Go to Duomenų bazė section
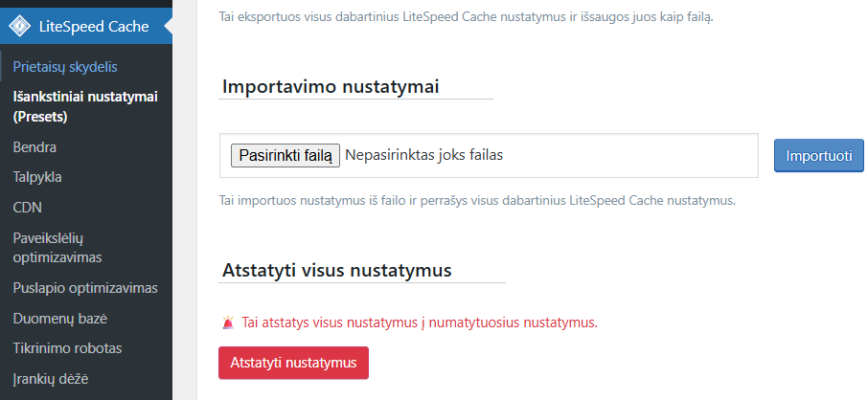This screenshot has width=868, height=400. [x=59, y=318]
